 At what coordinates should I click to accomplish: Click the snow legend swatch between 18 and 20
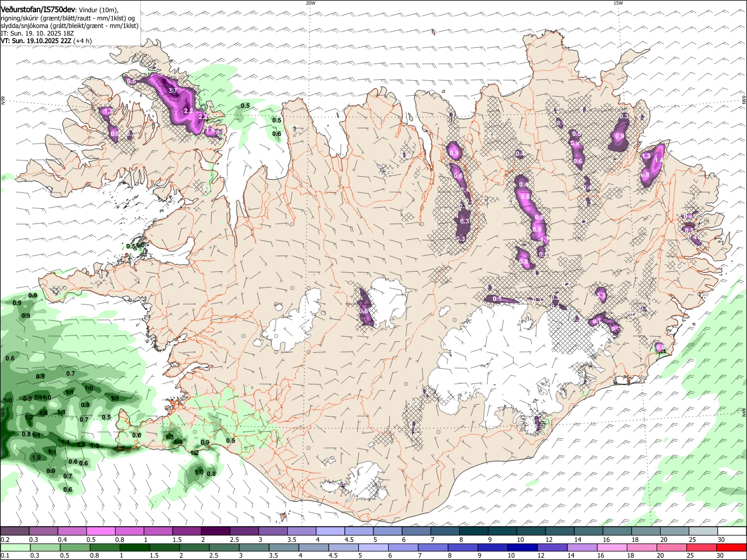coord(645,531)
